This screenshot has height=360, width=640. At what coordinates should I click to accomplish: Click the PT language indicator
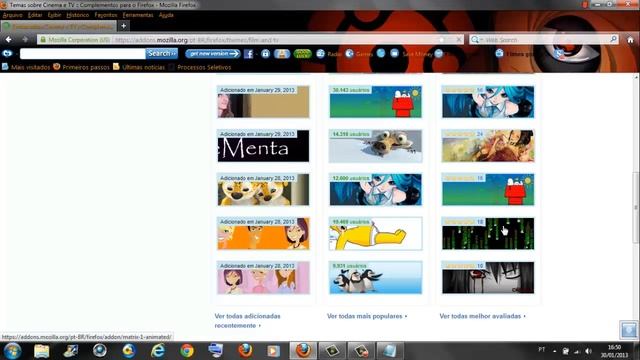point(542,350)
